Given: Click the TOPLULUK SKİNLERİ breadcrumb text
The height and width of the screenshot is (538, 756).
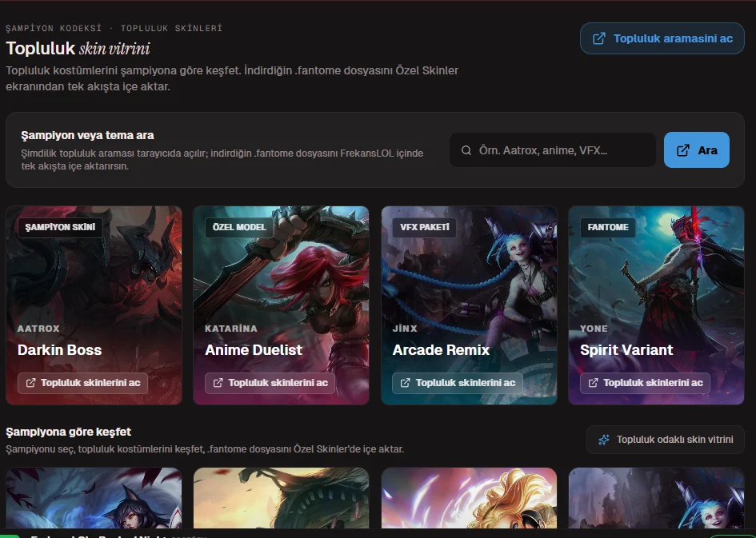Looking at the screenshot, I should (172, 28).
